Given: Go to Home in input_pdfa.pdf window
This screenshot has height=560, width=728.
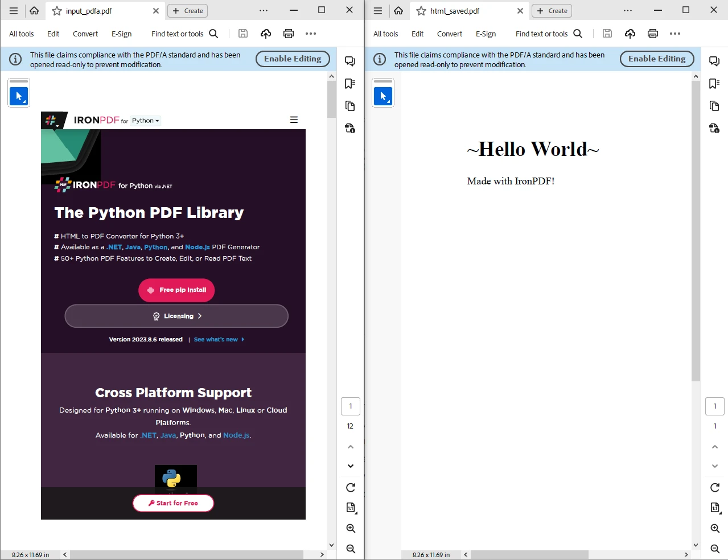Looking at the screenshot, I should click(x=34, y=11).
